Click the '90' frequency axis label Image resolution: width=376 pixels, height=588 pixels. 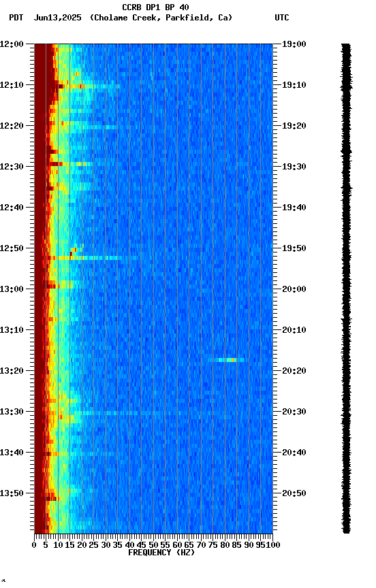coord(249,545)
